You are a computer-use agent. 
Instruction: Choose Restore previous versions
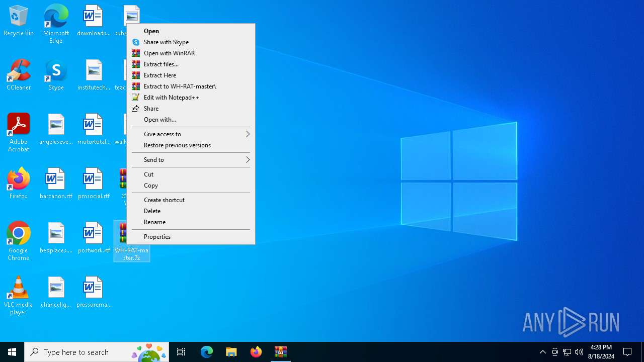(191, 145)
